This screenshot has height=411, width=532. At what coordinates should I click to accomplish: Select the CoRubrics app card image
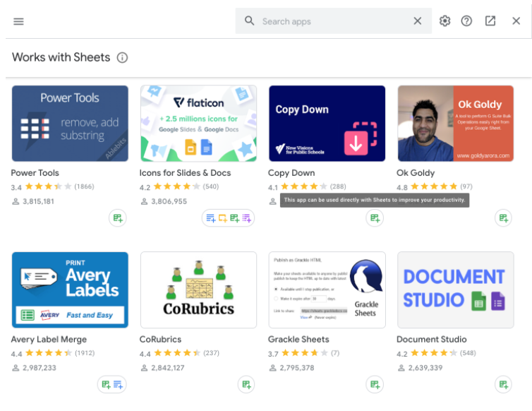[198, 290]
